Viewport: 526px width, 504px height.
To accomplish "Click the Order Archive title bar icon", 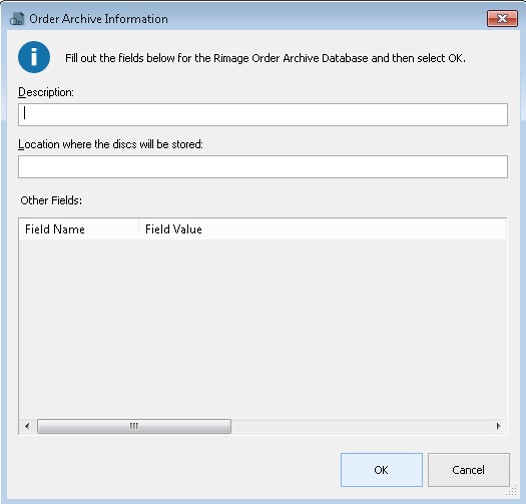I will click(x=17, y=19).
